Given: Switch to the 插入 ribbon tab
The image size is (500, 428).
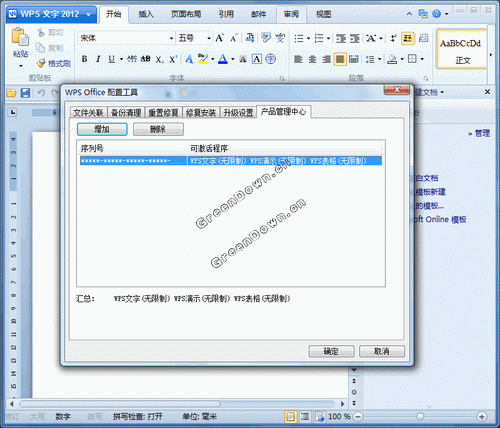Looking at the screenshot, I should pos(146,14).
